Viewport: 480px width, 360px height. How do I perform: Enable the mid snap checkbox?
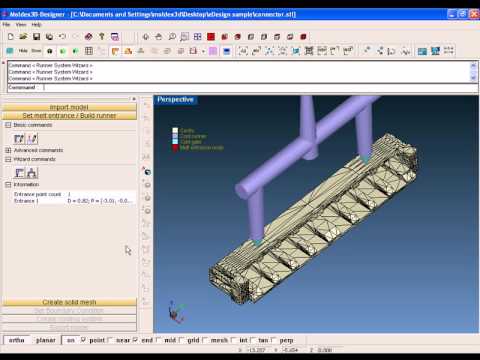point(158,340)
